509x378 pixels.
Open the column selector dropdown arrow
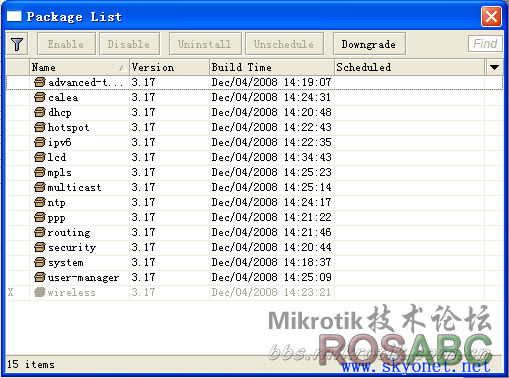tap(494, 67)
